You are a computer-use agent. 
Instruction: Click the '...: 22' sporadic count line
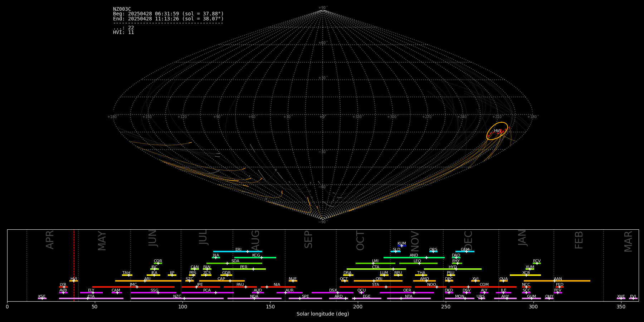click(123, 28)
